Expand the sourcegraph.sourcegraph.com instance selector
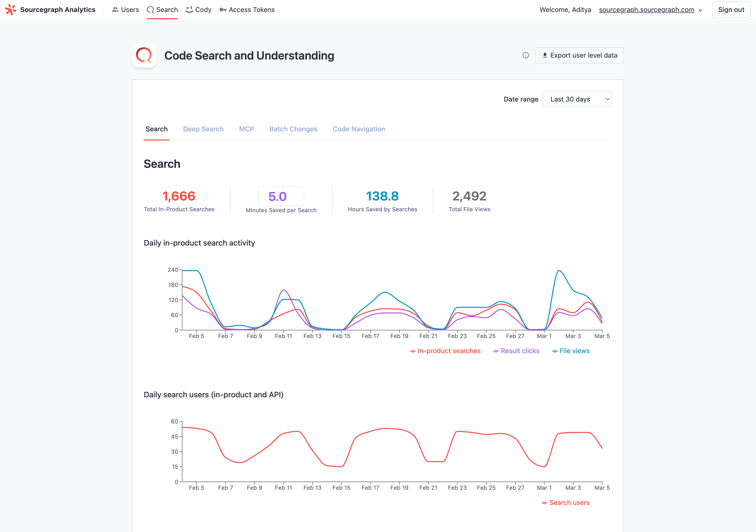 click(x=646, y=10)
